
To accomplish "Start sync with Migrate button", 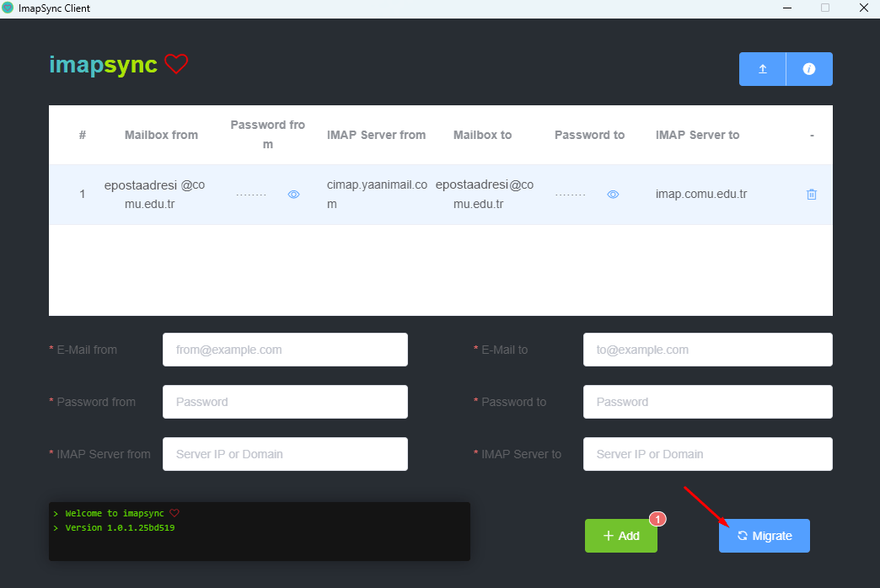I will click(764, 536).
